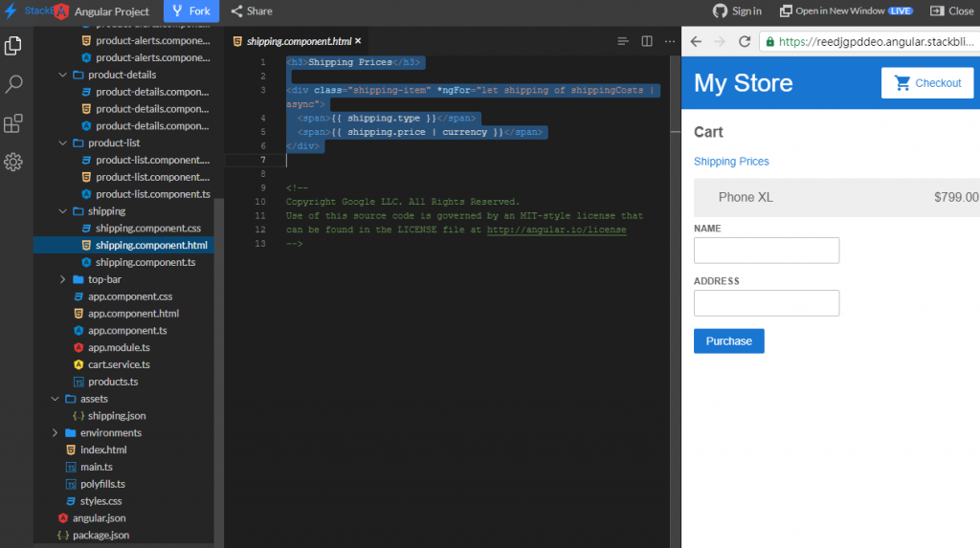This screenshot has width=980, height=548.
Task: Select shipping.component.html in file tree
Action: 123,246
